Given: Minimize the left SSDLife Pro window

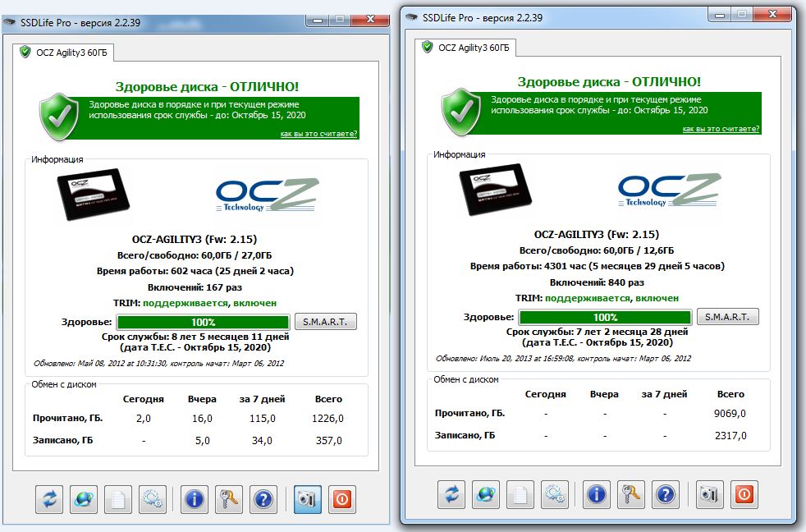Looking at the screenshot, I should [x=318, y=20].
